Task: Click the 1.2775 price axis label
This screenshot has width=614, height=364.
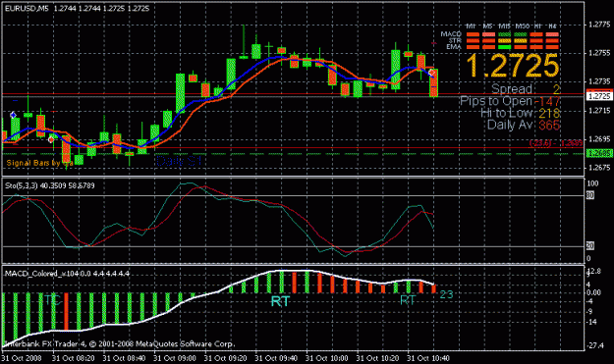Action: click(x=599, y=25)
